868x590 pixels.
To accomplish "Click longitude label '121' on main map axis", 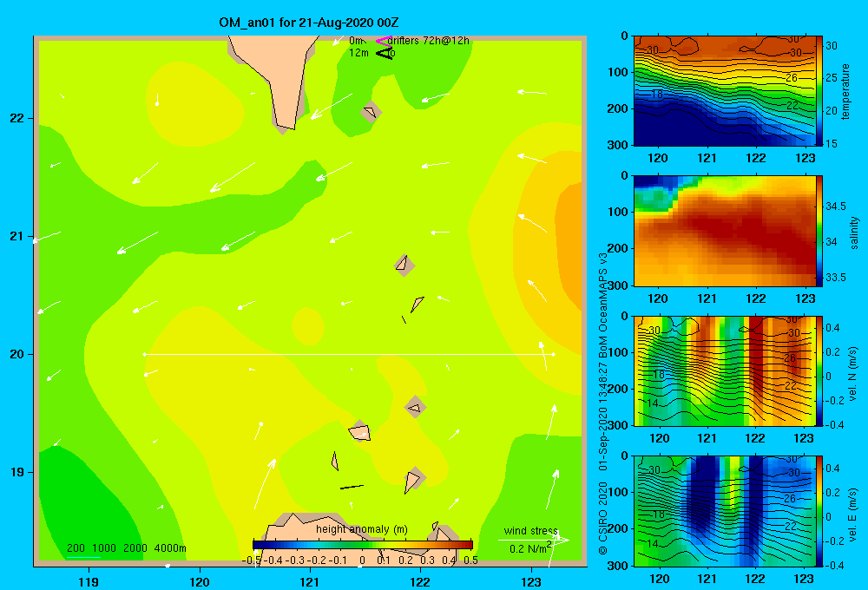I will click(310, 581).
